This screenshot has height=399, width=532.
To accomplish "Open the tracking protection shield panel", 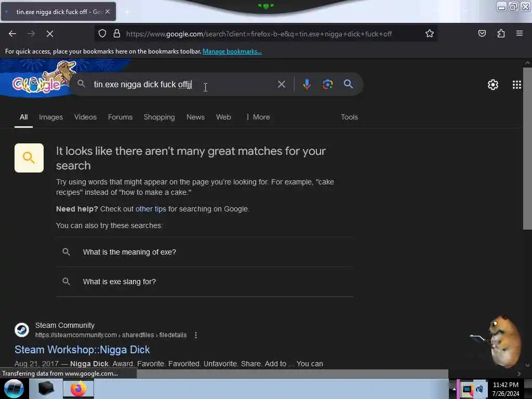I will [x=102, y=34].
